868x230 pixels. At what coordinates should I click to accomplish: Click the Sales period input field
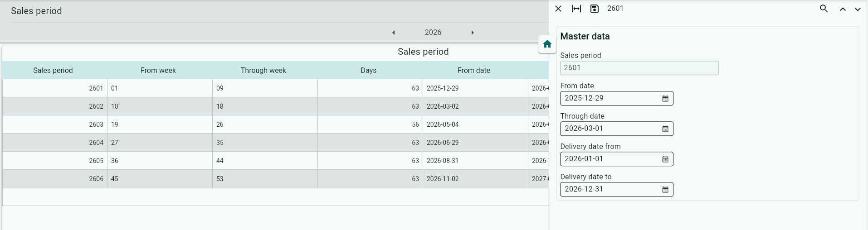point(639,68)
